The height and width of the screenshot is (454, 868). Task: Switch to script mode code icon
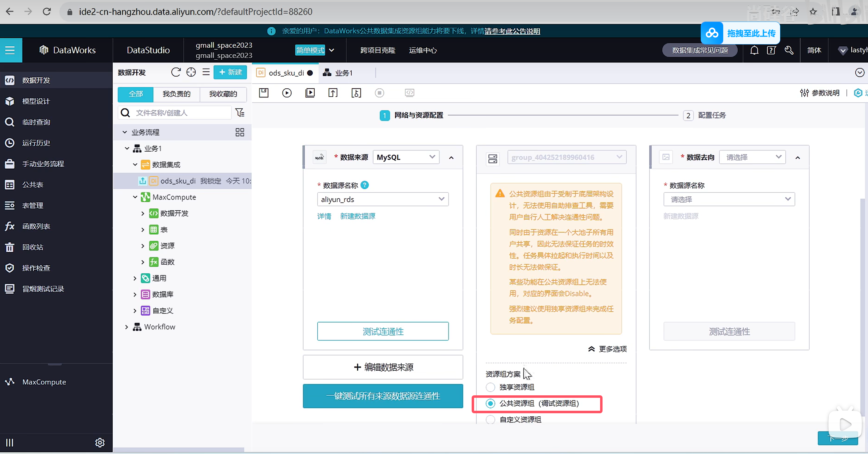point(409,93)
